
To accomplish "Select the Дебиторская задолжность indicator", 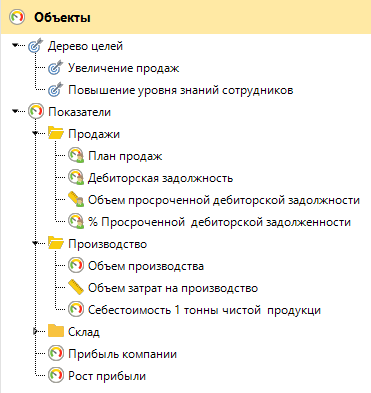I will pos(160,178).
